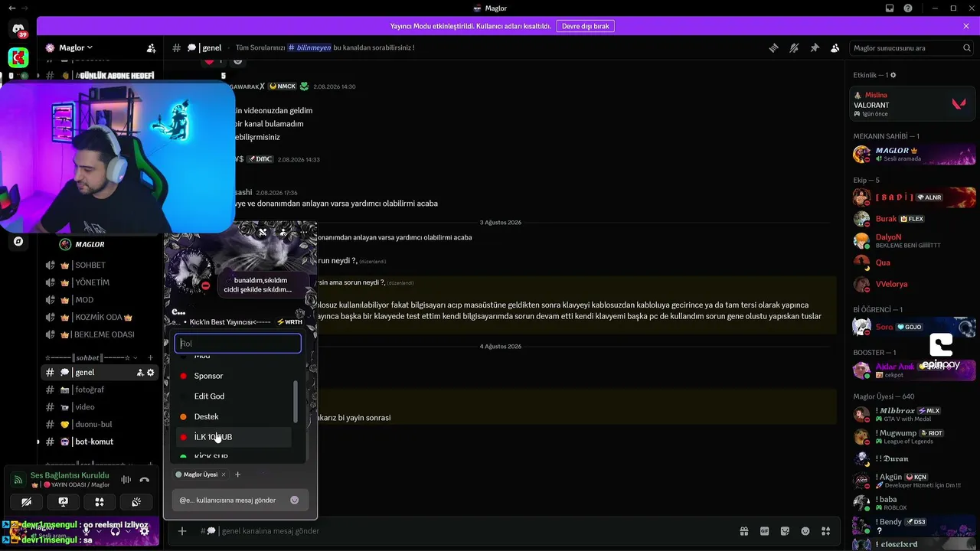Click the role list scrollbar
The image size is (980, 551).
(x=296, y=403)
